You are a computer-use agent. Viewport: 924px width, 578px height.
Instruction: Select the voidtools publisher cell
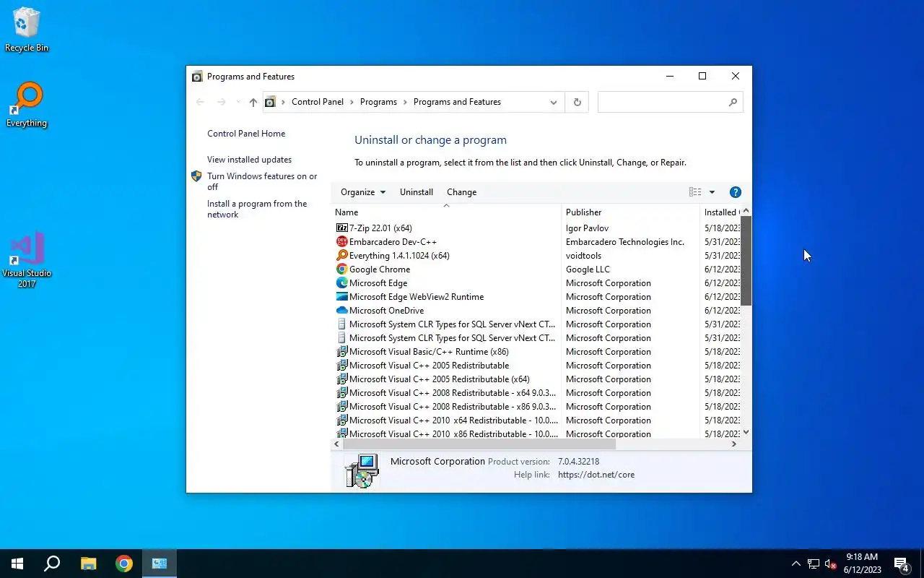click(583, 256)
